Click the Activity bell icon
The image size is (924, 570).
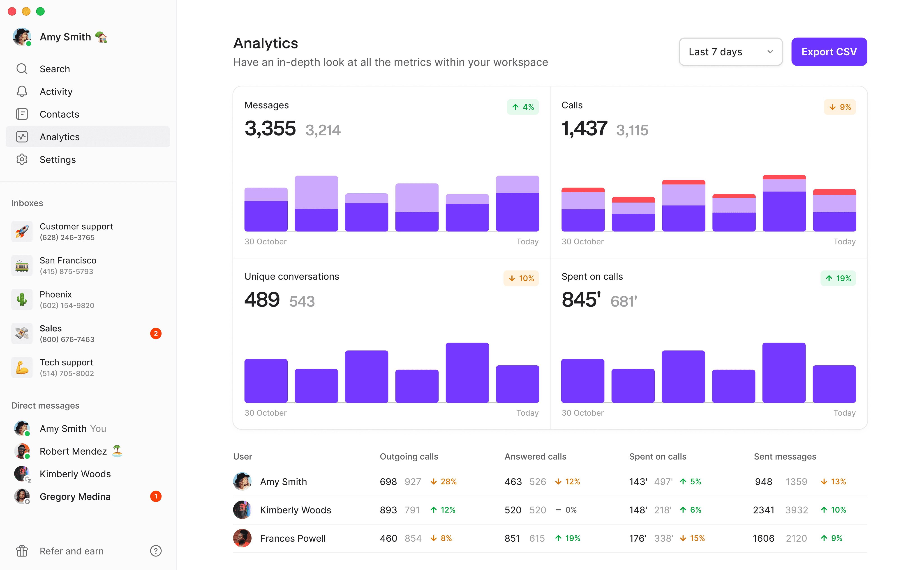(22, 92)
